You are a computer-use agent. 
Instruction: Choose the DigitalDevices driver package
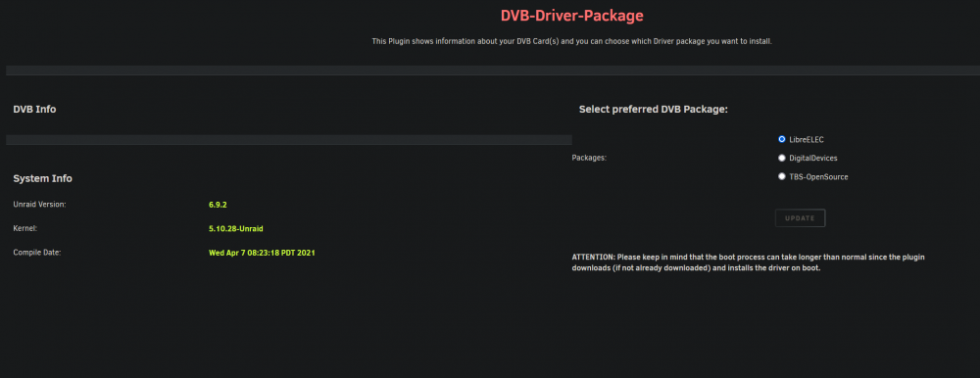(782, 158)
